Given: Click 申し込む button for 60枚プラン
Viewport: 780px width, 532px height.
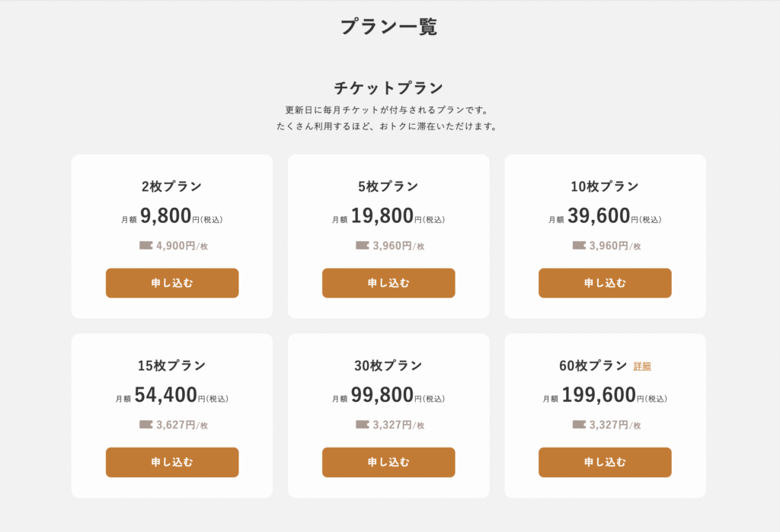Looking at the screenshot, I should pos(605,462).
